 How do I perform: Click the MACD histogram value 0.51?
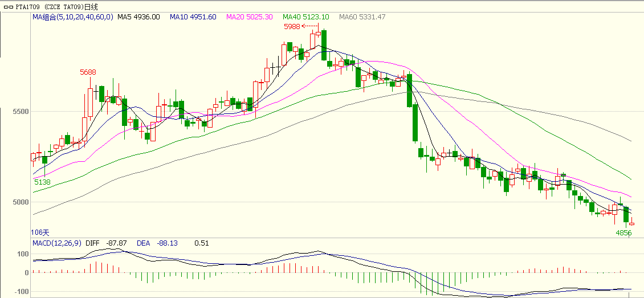click(202, 243)
